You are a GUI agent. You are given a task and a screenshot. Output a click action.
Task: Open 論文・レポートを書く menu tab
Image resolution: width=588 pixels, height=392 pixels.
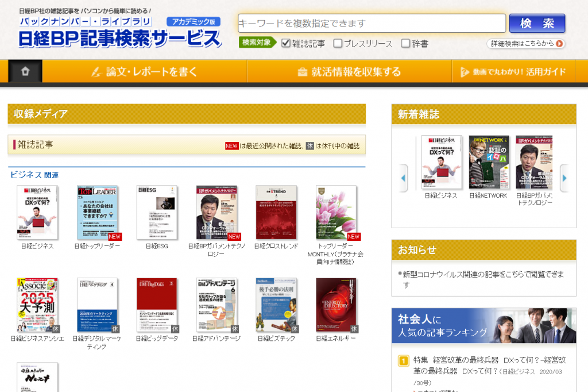tap(145, 71)
